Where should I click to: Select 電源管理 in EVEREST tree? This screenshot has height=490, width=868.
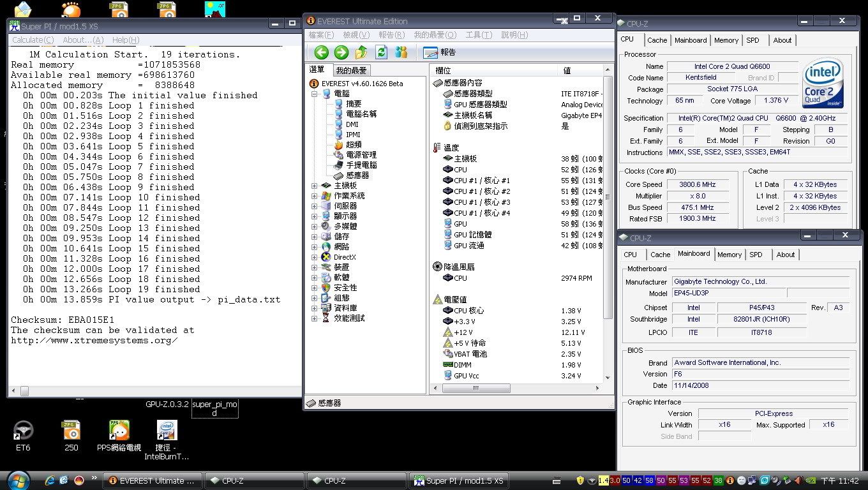[x=361, y=155]
